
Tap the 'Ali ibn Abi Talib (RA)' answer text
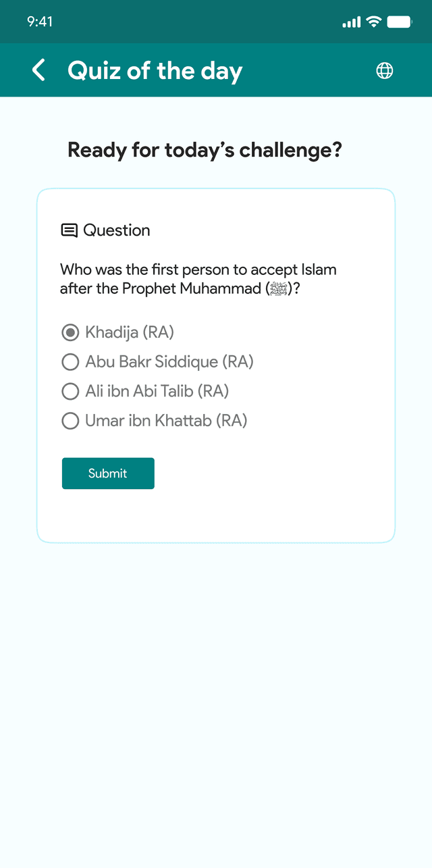point(157,391)
